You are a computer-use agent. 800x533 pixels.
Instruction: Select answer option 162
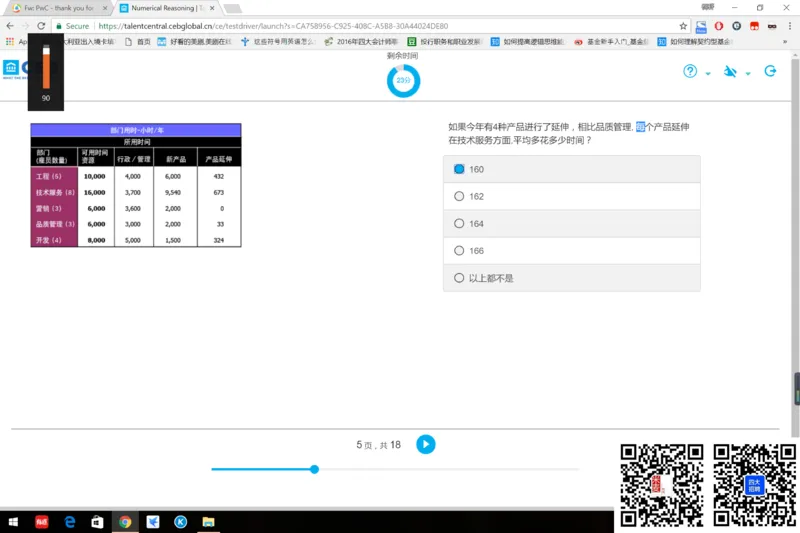(x=571, y=196)
